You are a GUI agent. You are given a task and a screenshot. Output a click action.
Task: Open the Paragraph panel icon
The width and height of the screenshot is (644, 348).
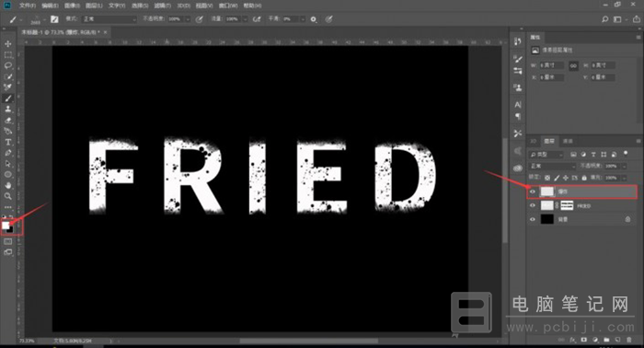click(518, 116)
